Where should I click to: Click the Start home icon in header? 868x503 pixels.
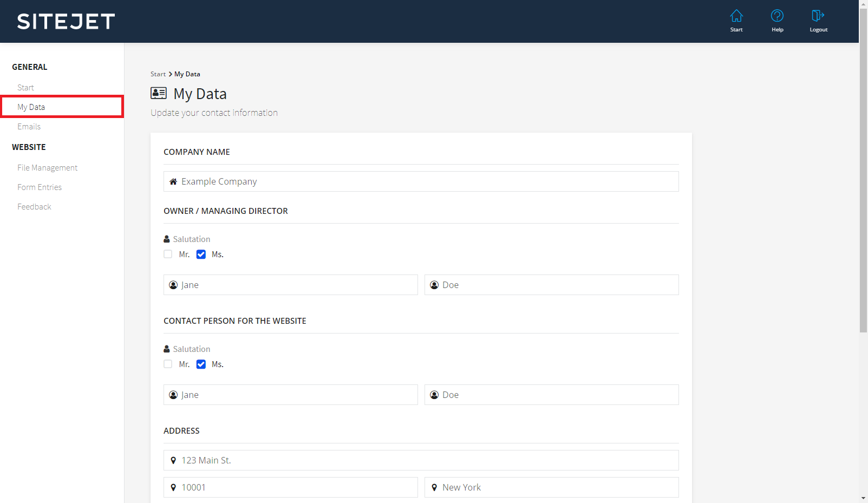coord(736,16)
